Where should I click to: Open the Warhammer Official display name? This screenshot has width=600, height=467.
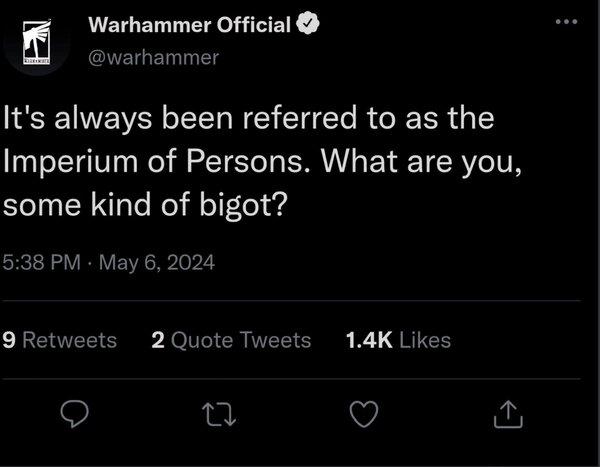click(189, 24)
